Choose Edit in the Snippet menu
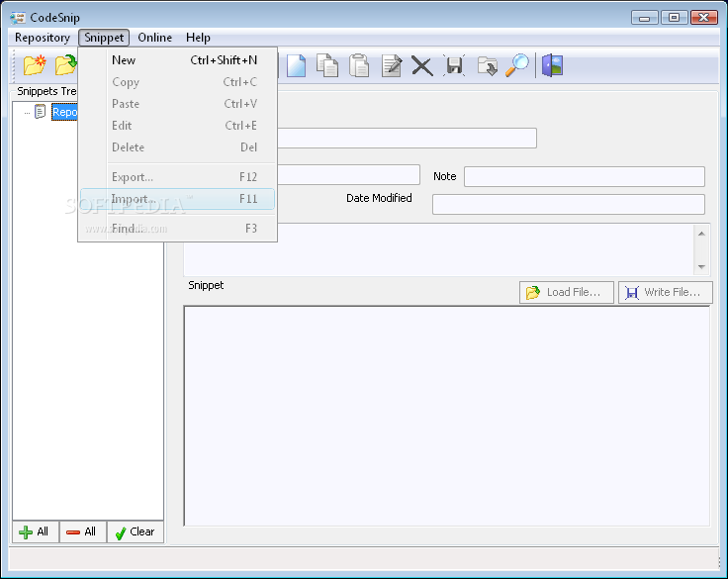The image size is (728, 579). point(177,126)
